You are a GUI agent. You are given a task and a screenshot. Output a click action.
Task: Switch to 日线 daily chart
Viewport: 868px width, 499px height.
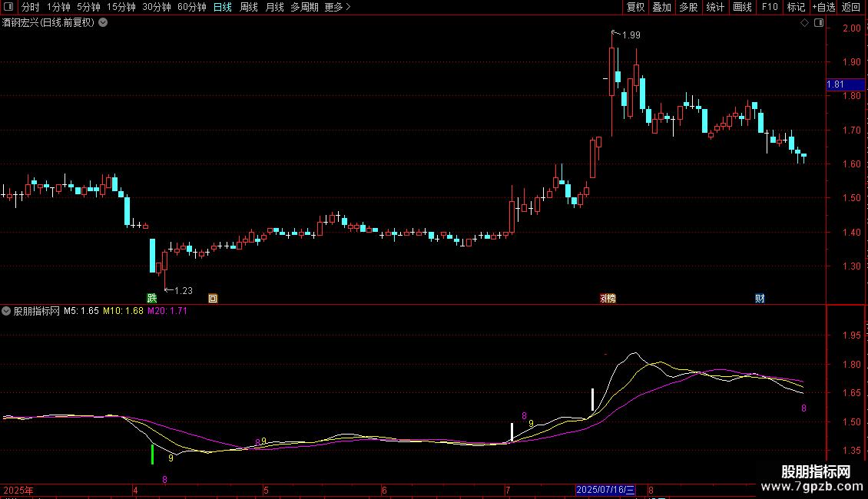click(223, 7)
